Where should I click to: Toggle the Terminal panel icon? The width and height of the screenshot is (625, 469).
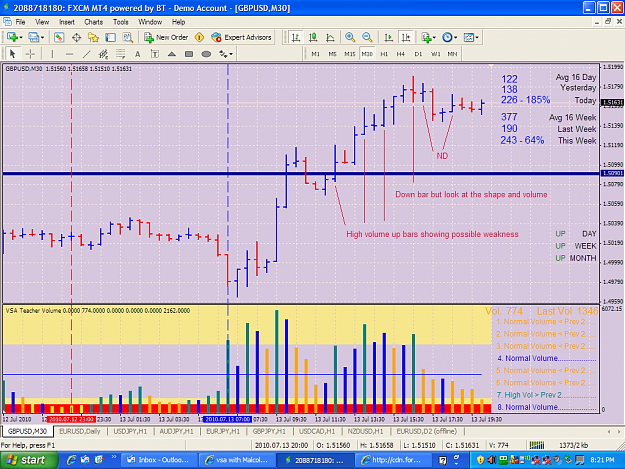[110, 37]
